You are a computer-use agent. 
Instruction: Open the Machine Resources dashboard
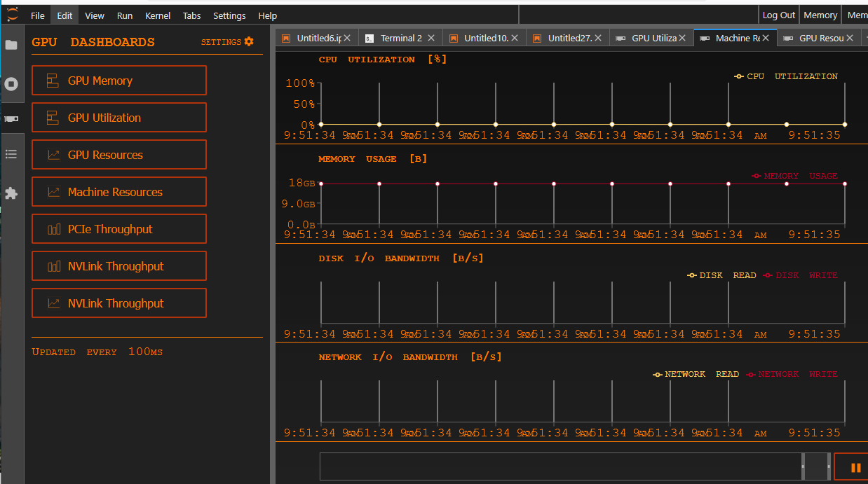[119, 192]
